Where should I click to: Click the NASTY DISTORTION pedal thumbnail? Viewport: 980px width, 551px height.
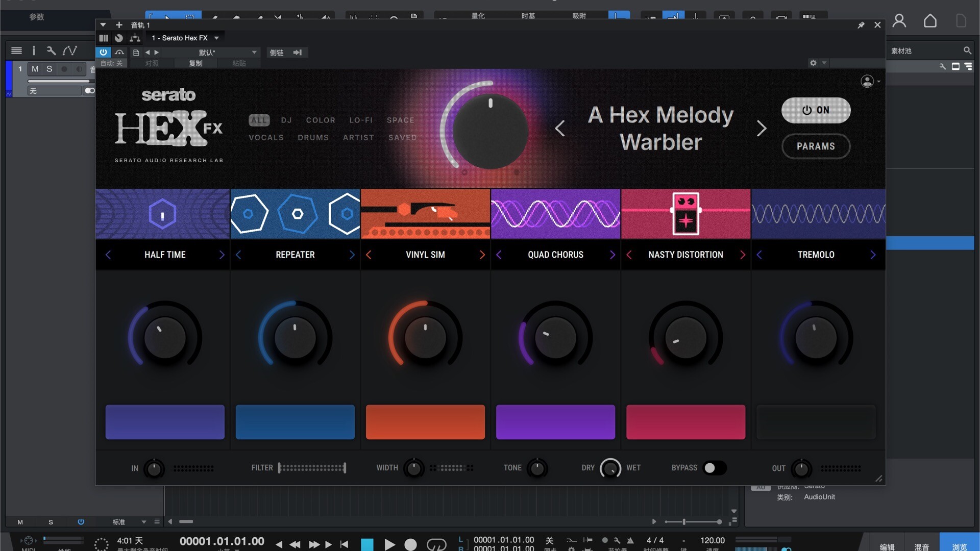(685, 214)
